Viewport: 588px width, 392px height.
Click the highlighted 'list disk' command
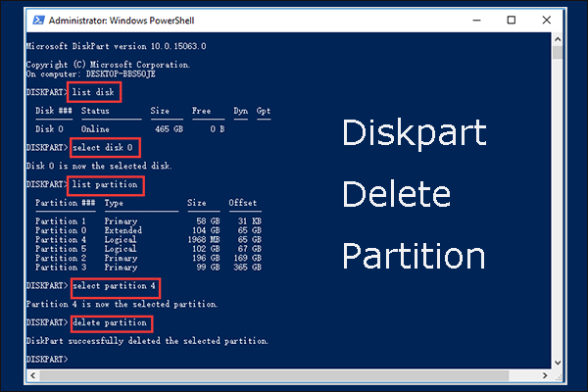[94, 92]
